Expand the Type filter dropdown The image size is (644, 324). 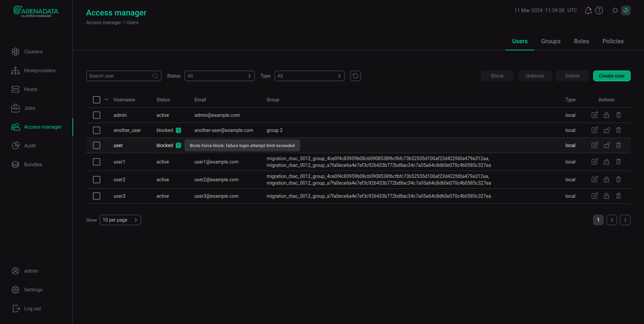click(x=310, y=76)
